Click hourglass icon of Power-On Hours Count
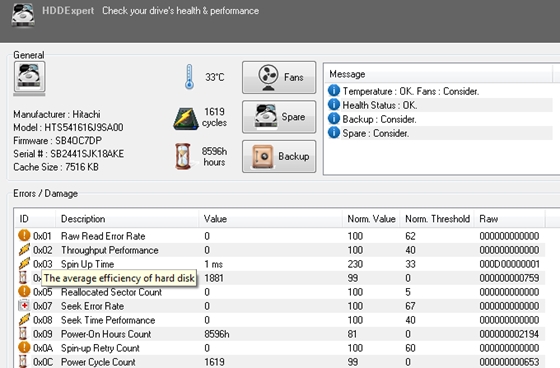The height and width of the screenshot is (368, 560). (x=23, y=333)
